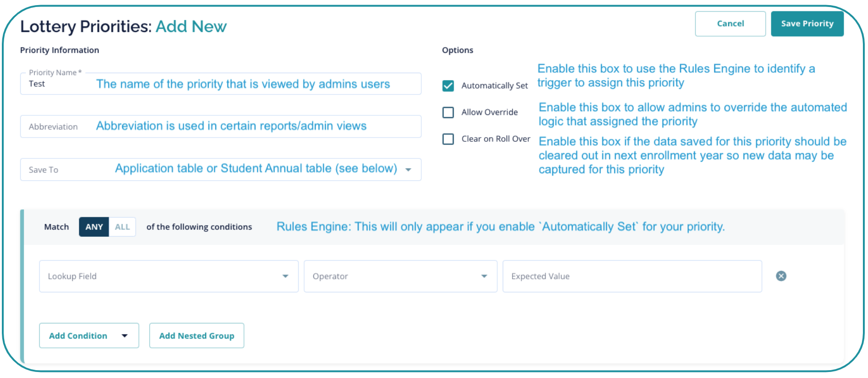
Task: Open the Lookup Field dropdown
Action: [162, 276]
